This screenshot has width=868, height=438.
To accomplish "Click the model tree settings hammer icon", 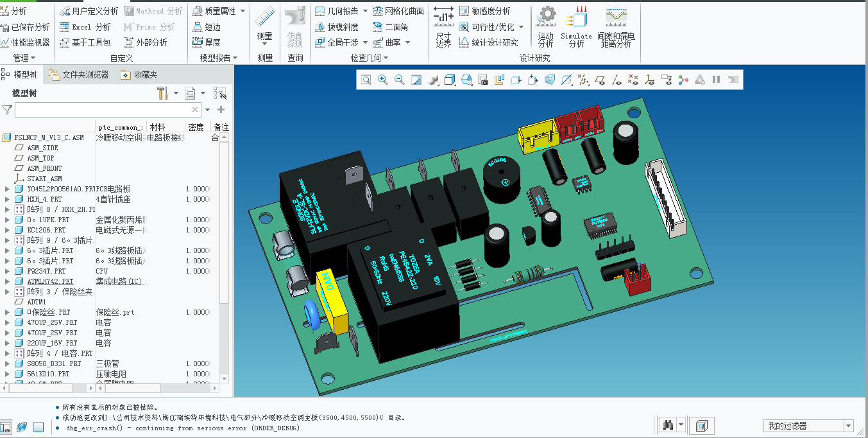I will pyautogui.click(x=162, y=93).
